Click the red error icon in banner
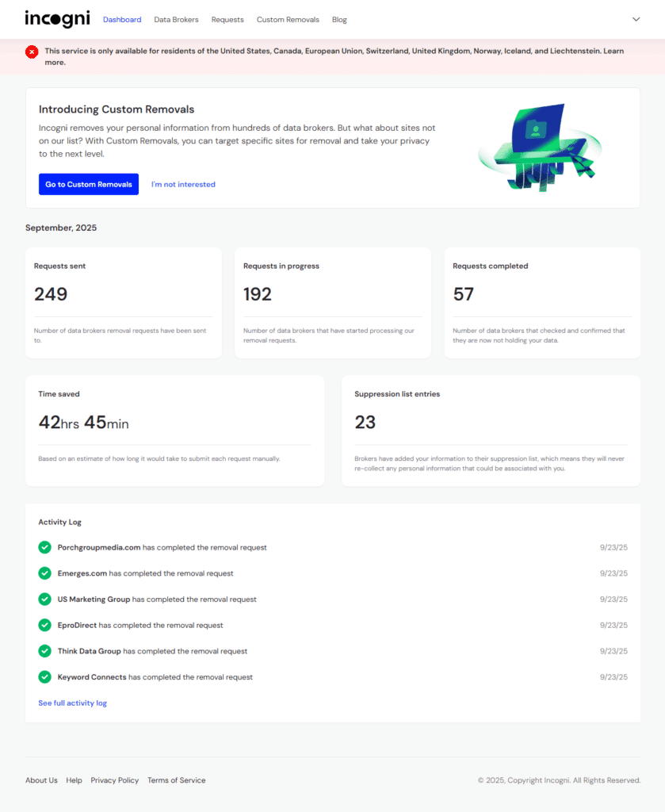 32,52
